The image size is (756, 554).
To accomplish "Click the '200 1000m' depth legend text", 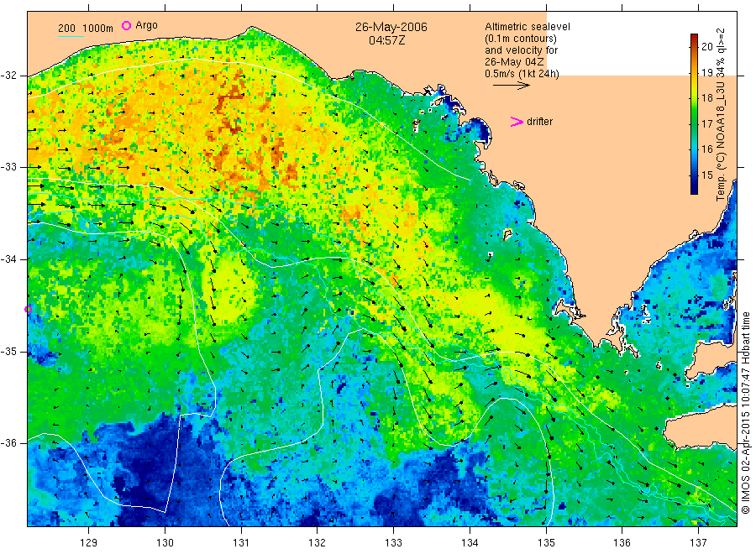I will 86,29.
